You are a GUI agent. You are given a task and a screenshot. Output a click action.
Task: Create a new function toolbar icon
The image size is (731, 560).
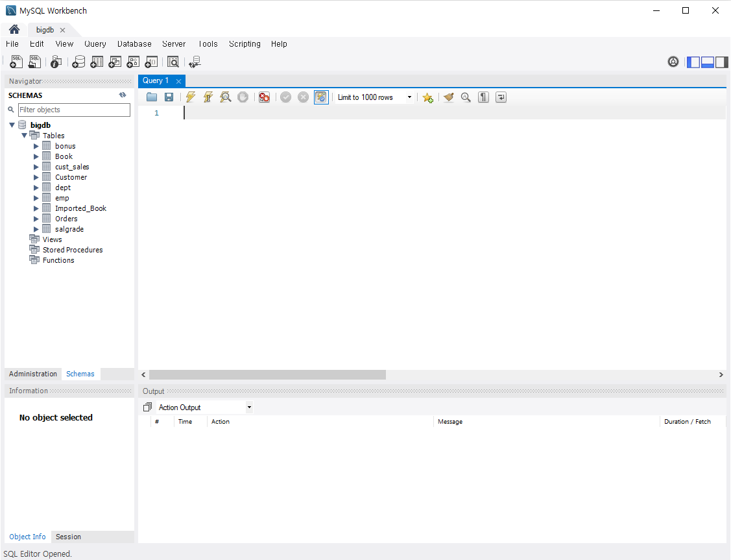[151, 62]
